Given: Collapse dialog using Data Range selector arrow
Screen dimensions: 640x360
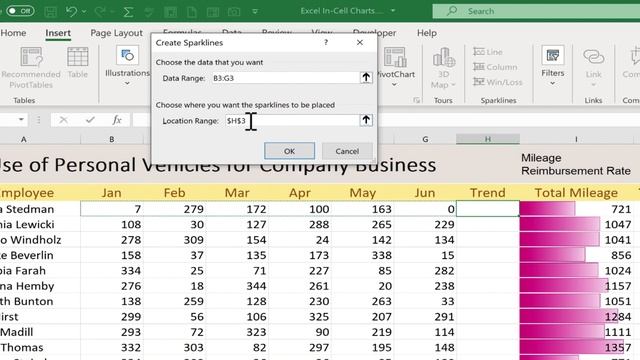Looking at the screenshot, I should point(366,78).
